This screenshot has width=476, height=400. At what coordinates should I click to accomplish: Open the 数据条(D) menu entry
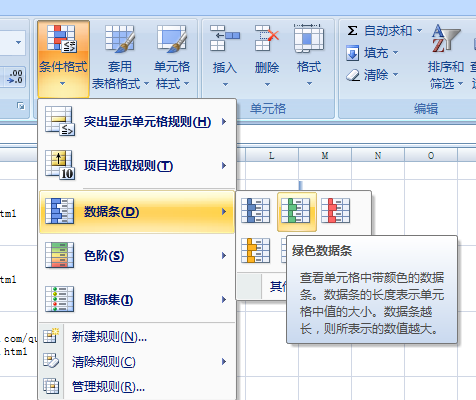(137, 212)
